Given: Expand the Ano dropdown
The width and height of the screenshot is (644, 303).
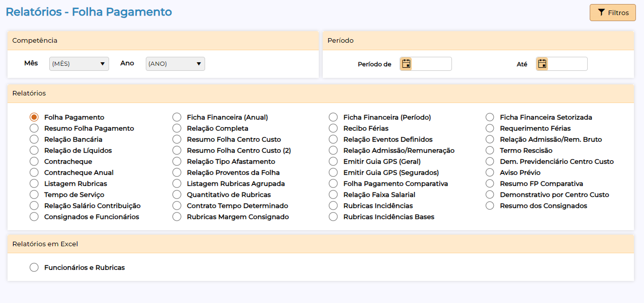Looking at the screenshot, I should [175, 64].
